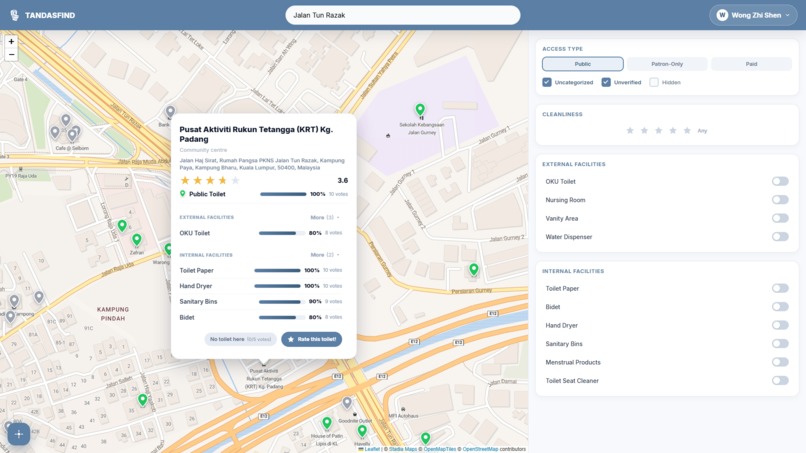Viewport: 806px width, 453px height.
Task: Set cleanliness filter to three stars
Action: pos(658,131)
